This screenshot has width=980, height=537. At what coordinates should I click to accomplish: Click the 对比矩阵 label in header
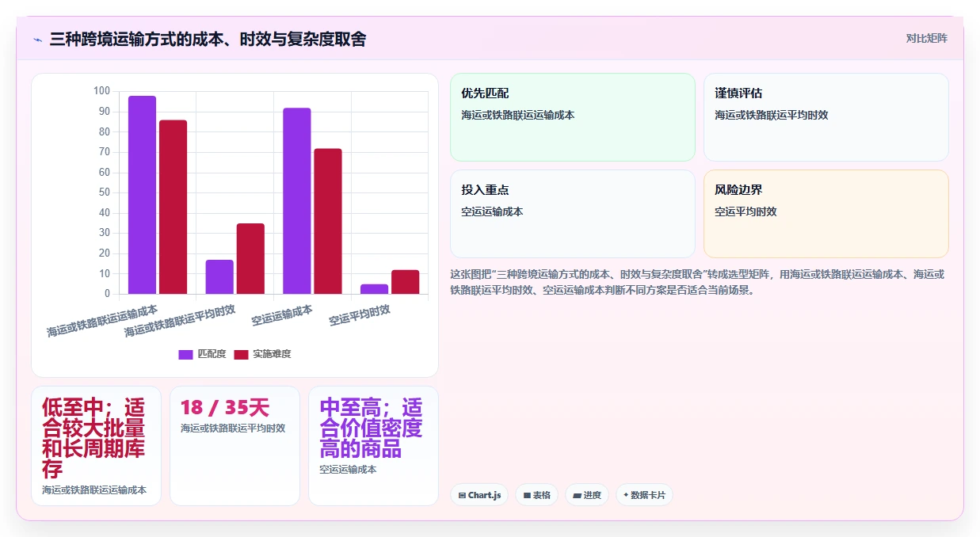[x=926, y=38]
